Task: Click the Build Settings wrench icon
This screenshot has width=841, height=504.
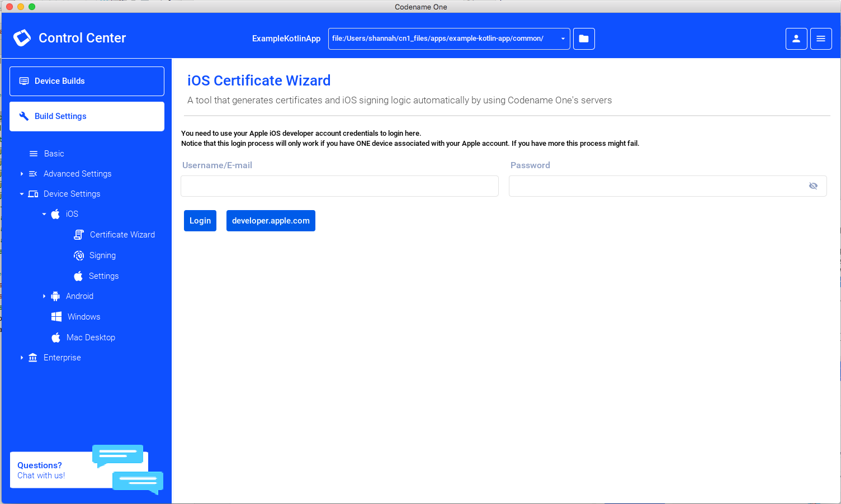Action: (24, 116)
